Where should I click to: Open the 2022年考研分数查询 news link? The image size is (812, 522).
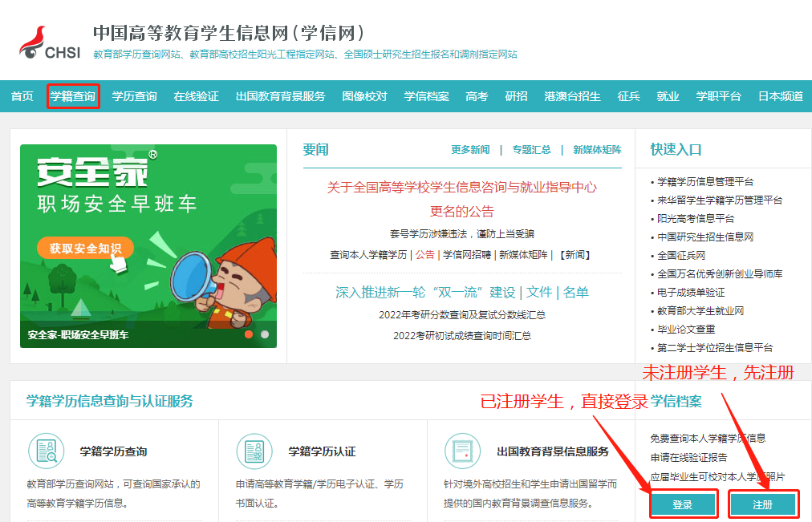pos(462,315)
